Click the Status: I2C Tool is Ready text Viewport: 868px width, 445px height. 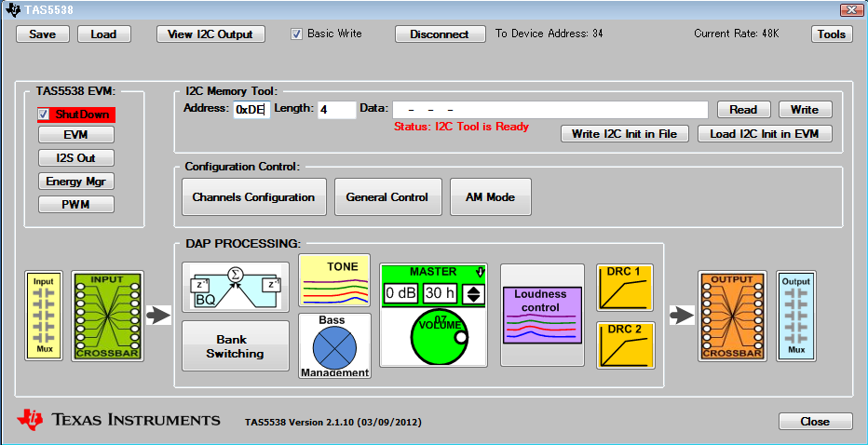[x=461, y=127]
